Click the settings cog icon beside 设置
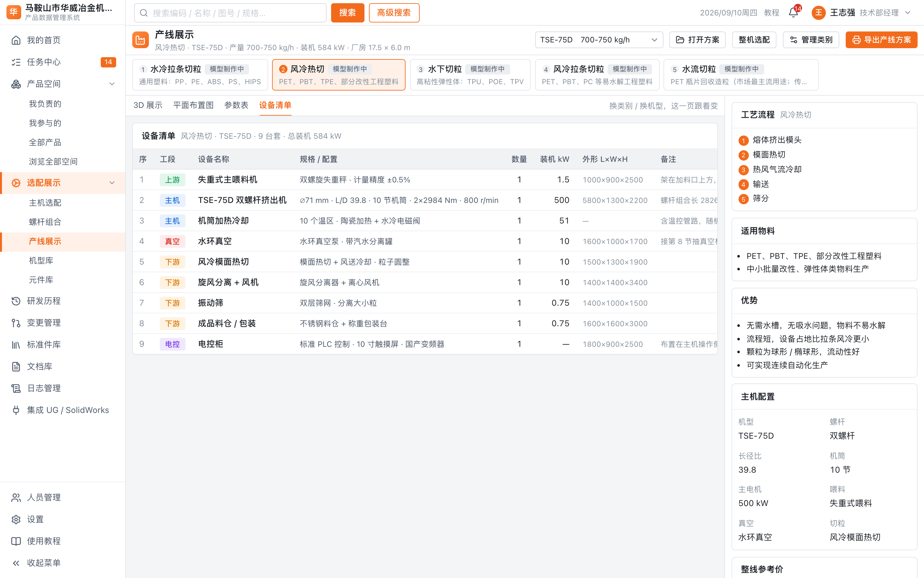 [x=16, y=519]
